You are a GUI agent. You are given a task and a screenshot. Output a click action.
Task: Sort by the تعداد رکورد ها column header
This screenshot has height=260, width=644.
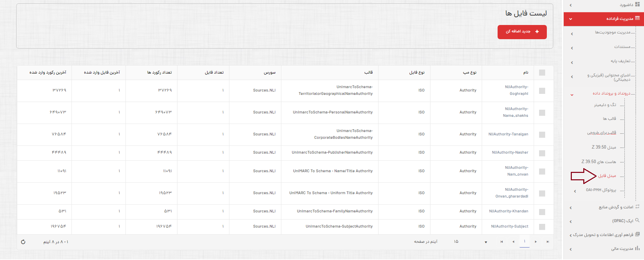160,73
